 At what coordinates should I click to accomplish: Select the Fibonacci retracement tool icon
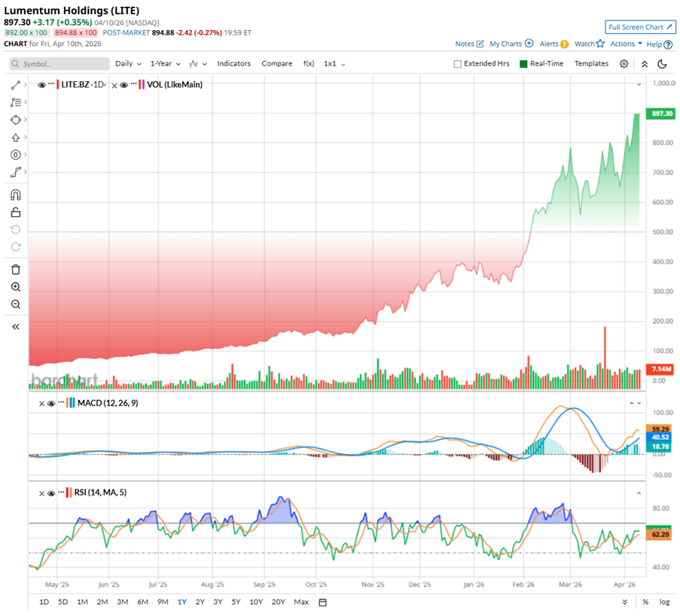pyautogui.click(x=16, y=102)
